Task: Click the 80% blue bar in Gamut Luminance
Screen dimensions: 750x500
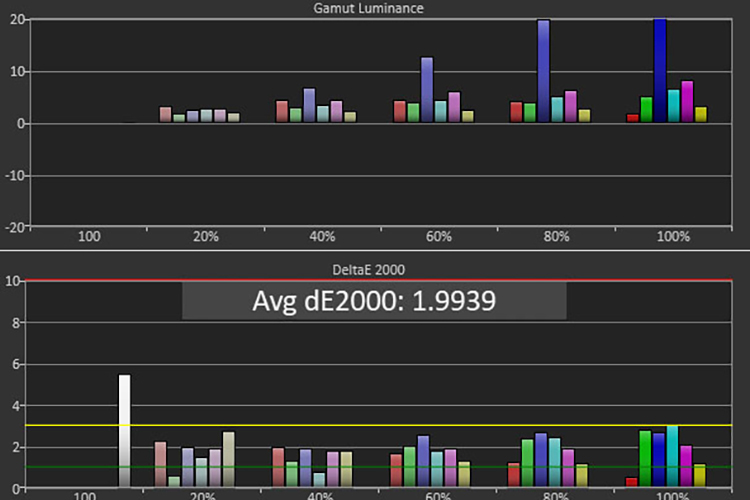Action: (x=543, y=71)
